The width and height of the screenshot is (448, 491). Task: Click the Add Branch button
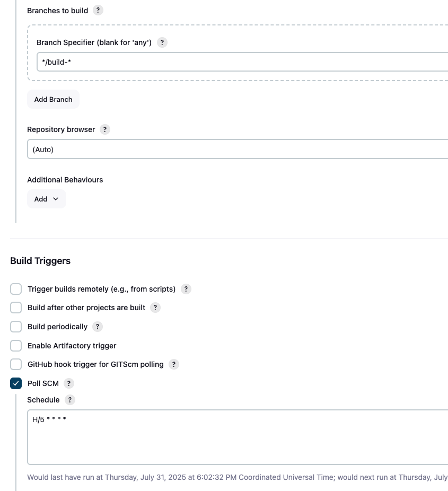click(53, 99)
